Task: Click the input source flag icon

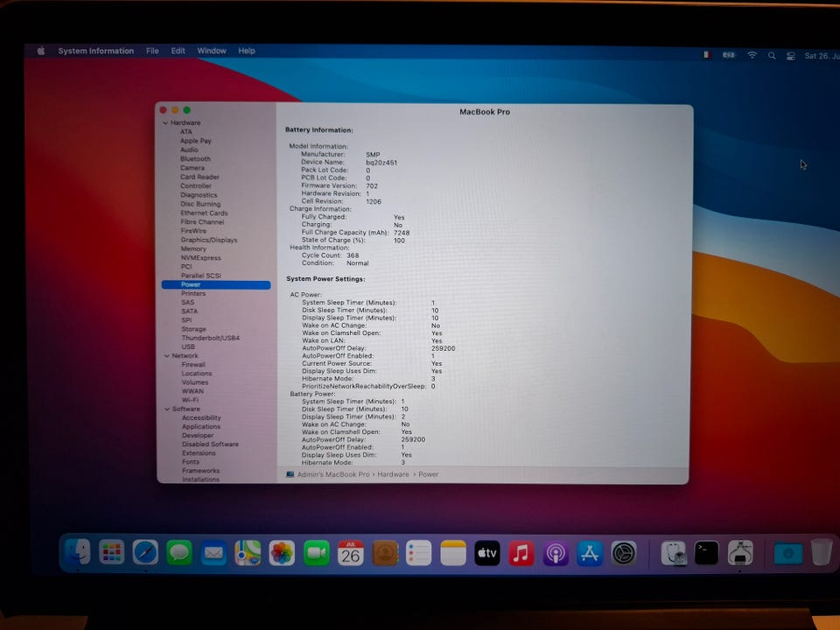Action: click(x=707, y=54)
